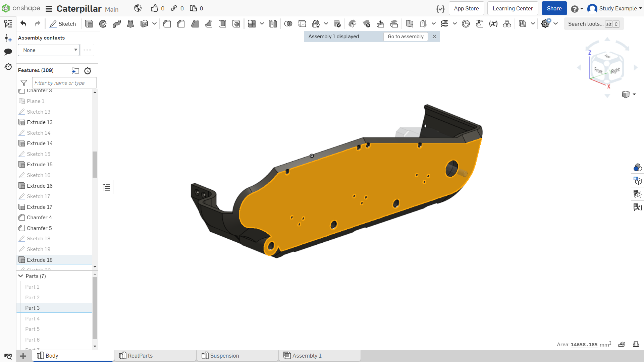Toggle the mass properties scale icon

pyautogui.click(x=636, y=344)
